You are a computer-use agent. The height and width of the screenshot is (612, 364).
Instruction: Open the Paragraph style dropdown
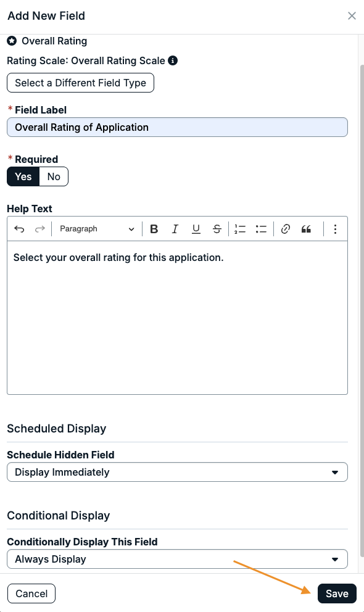pyautogui.click(x=97, y=229)
